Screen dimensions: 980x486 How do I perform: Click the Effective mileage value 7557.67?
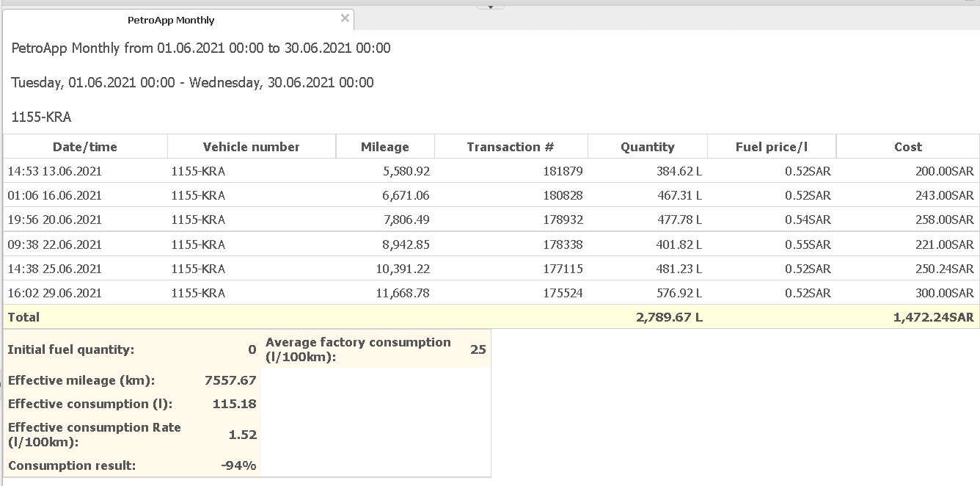pyautogui.click(x=230, y=380)
